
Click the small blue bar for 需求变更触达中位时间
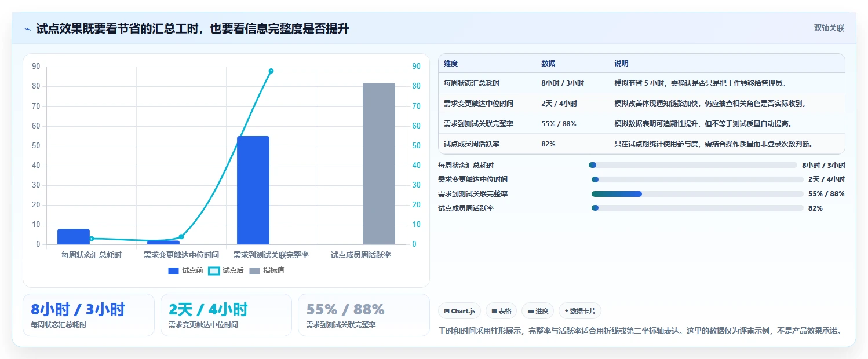tap(163, 242)
